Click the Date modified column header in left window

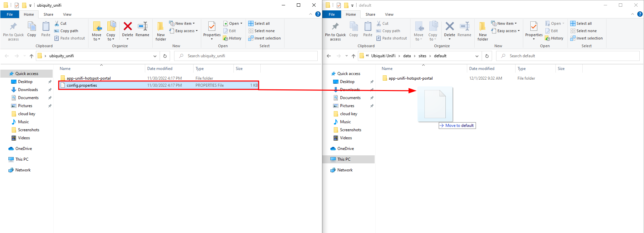(160, 69)
